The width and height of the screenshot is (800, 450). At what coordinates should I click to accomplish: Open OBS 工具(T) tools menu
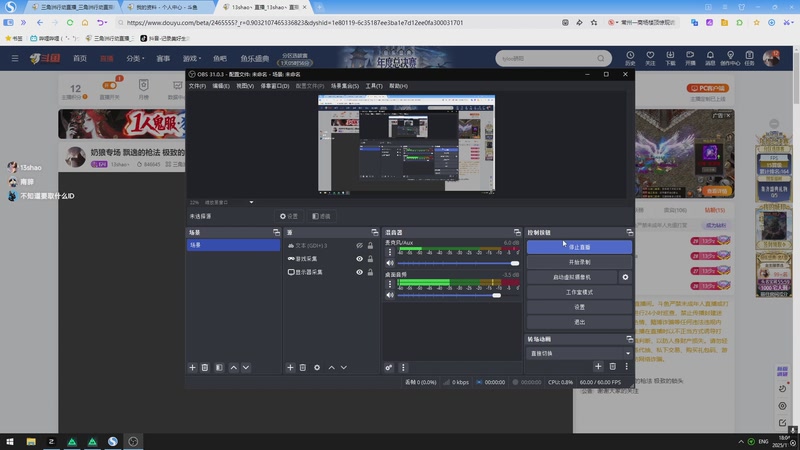pos(374,86)
